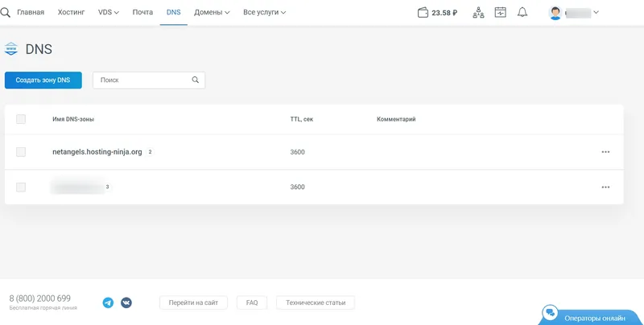This screenshot has height=325, width=644.
Task: Open the Технические статьи button
Action: coord(316,302)
